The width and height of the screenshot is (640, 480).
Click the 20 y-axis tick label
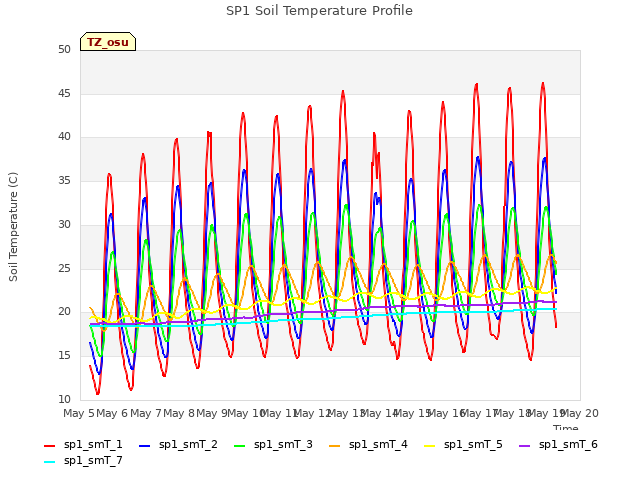(64, 312)
